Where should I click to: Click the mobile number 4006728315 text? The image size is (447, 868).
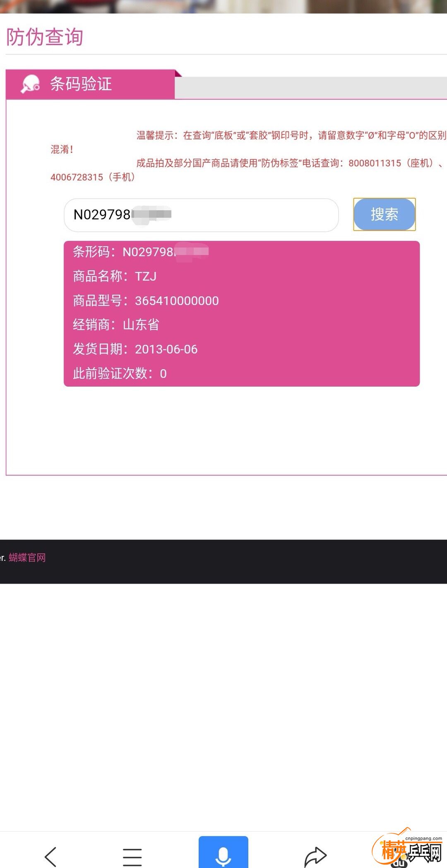point(77,177)
